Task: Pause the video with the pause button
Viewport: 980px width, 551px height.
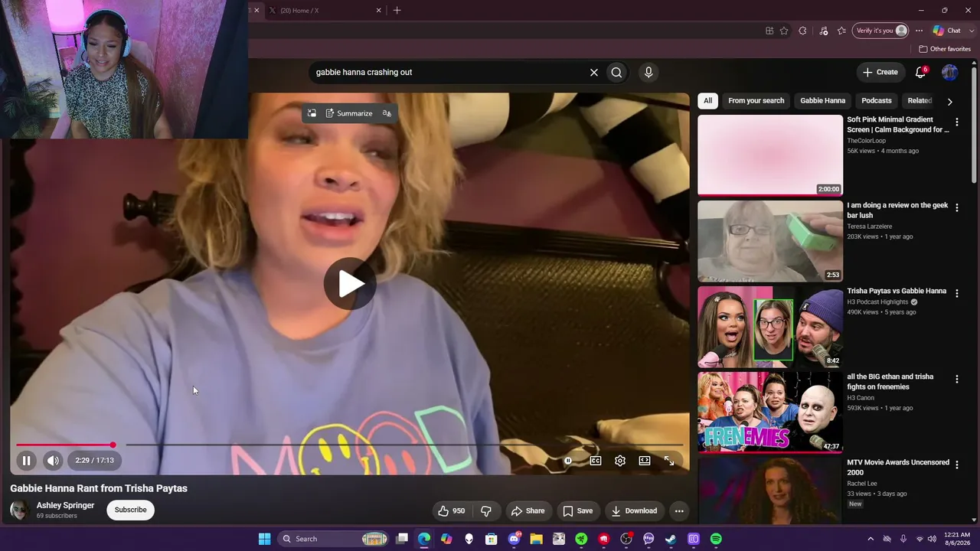Action: point(26,461)
